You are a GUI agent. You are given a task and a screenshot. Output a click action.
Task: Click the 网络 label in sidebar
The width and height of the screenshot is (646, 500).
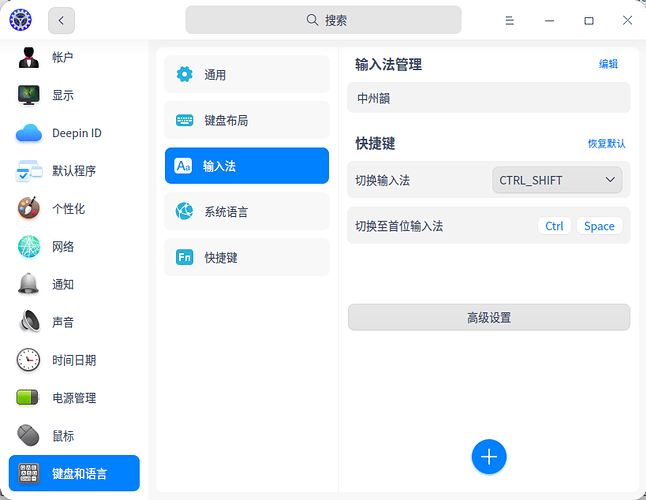click(x=63, y=246)
